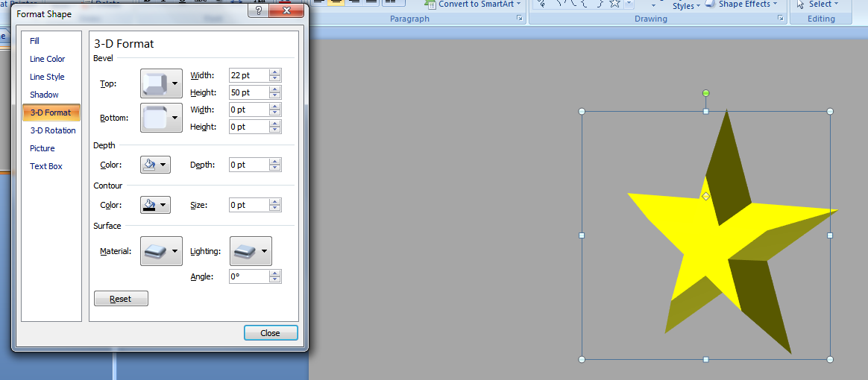Select the 3-D Rotation category
Screen dimensions: 868x380
[53, 130]
